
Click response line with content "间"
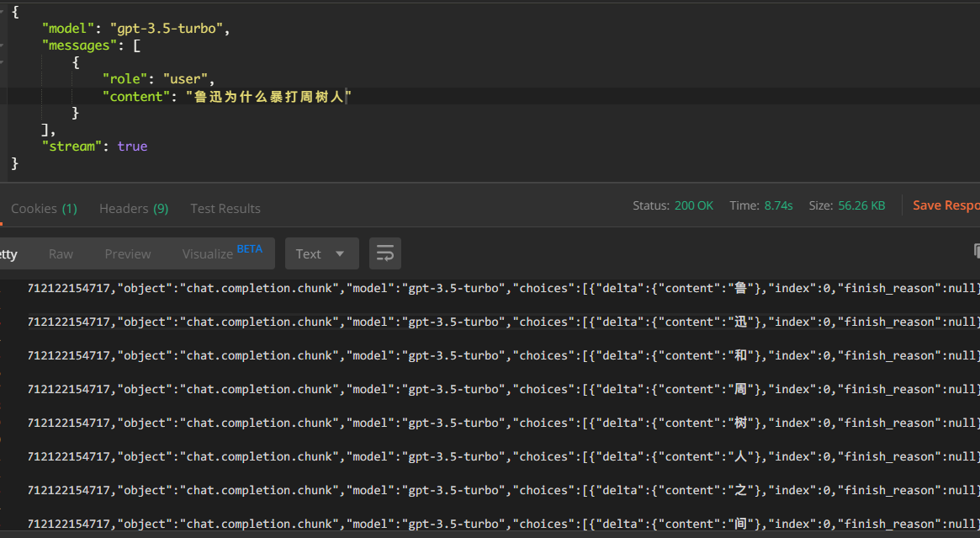(503, 525)
